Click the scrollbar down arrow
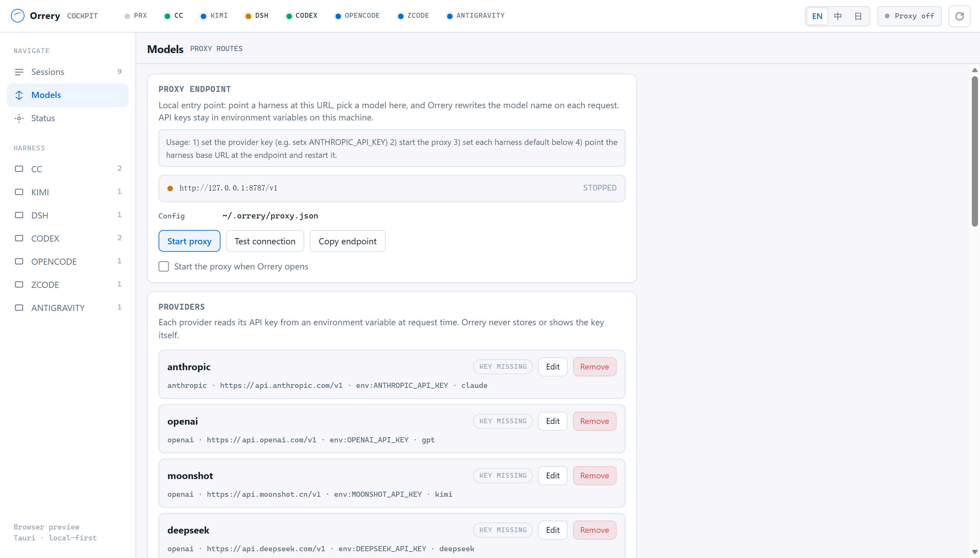The width and height of the screenshot is (980, 558). tap(975, 552)
